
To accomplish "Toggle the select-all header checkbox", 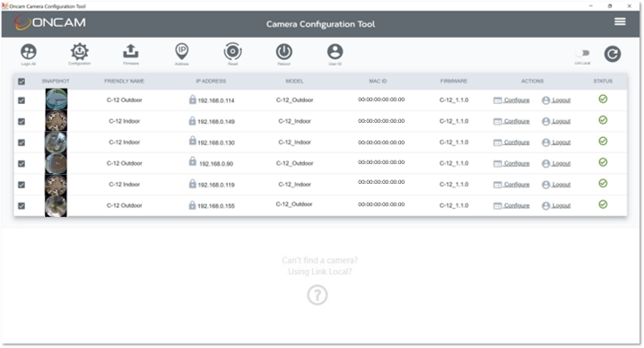I will 22,82.
